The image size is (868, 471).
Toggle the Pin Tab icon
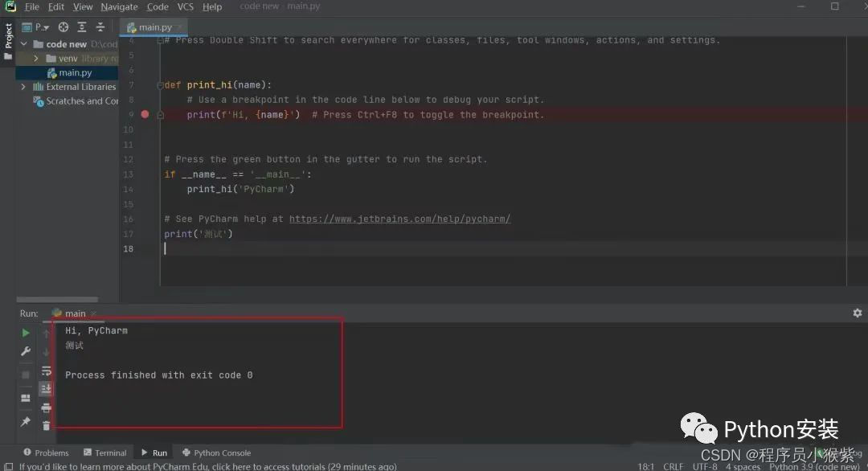[x=26, y=422]
